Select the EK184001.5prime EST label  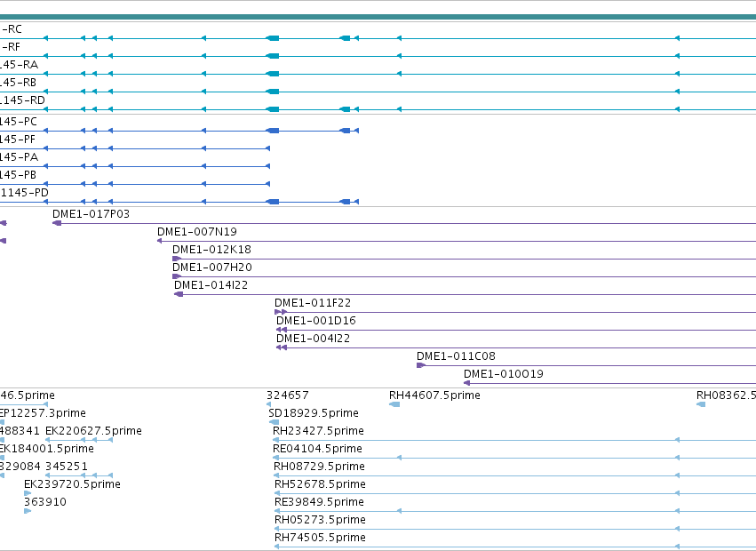pyautogui.click(x=47, y=449)
